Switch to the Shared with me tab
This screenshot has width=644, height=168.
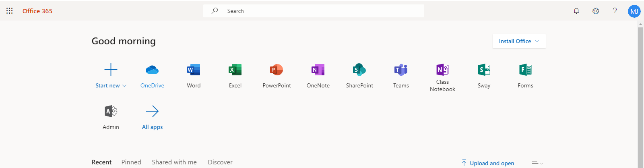pos(174,162)
